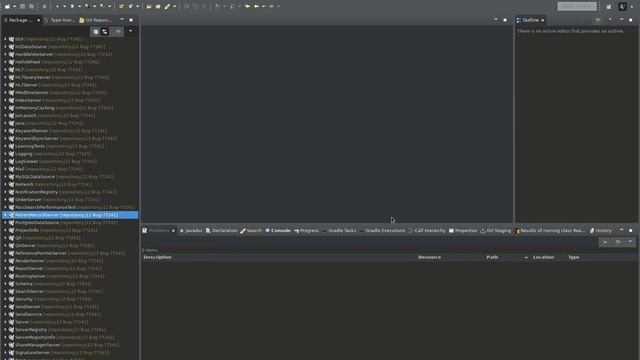Screen dimensions: 640x360
Task: Click the New Java Class toolbar icon
Action: (131, 6)
